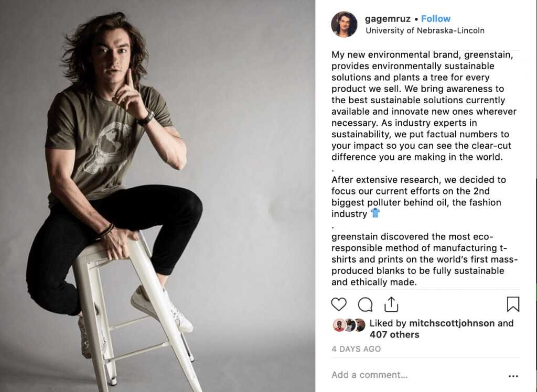Open comments via speech bubble icon

(365, 304)
